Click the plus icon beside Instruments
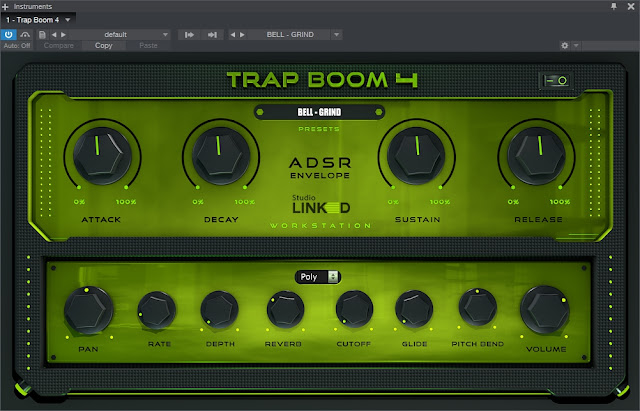The height and width of the screenshot is (411, 640). click(x=5, y=7)
